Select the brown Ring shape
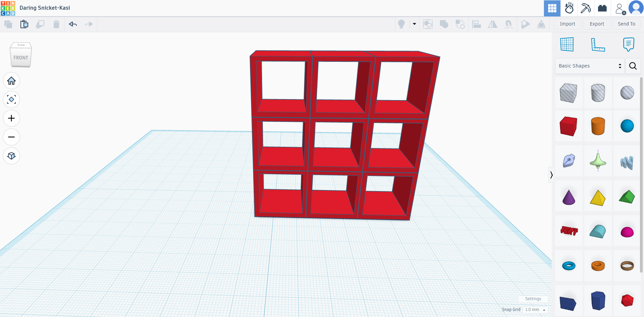Screen dimensions: 644x317 point(627,266)
